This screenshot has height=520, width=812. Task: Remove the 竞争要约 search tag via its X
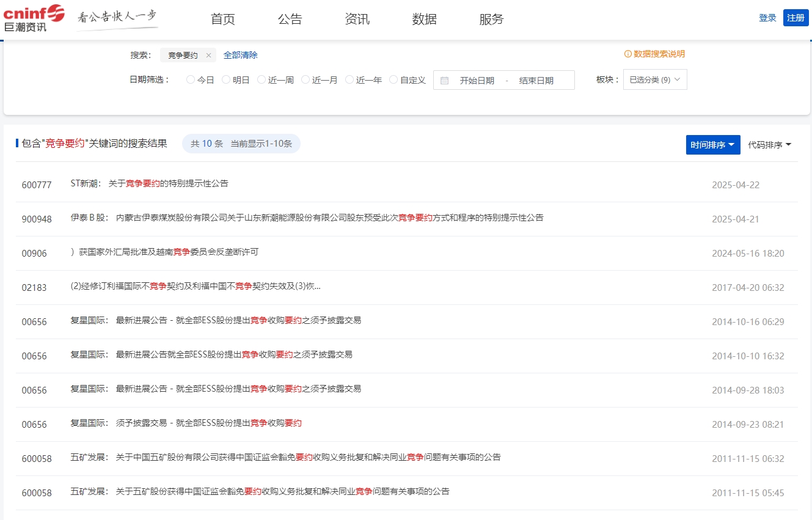point(208,54)
